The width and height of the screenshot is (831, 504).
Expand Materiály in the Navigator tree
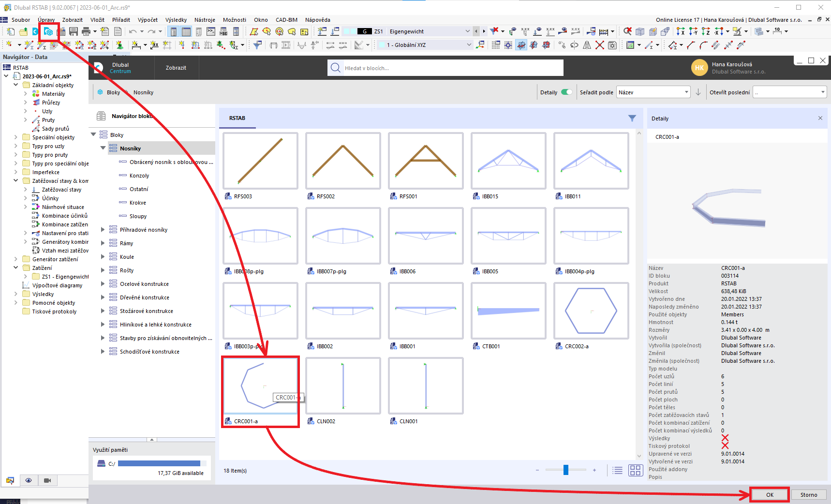click(x=25, y=94)
